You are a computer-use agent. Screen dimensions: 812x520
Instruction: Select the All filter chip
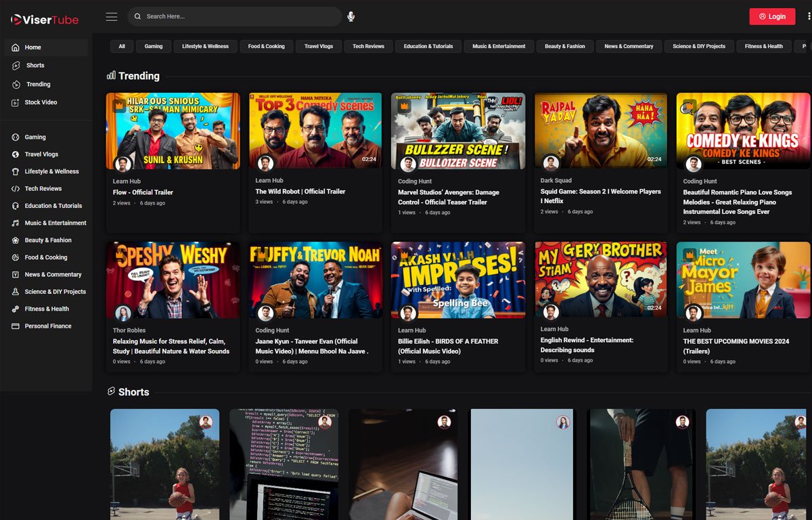point(122,46)
